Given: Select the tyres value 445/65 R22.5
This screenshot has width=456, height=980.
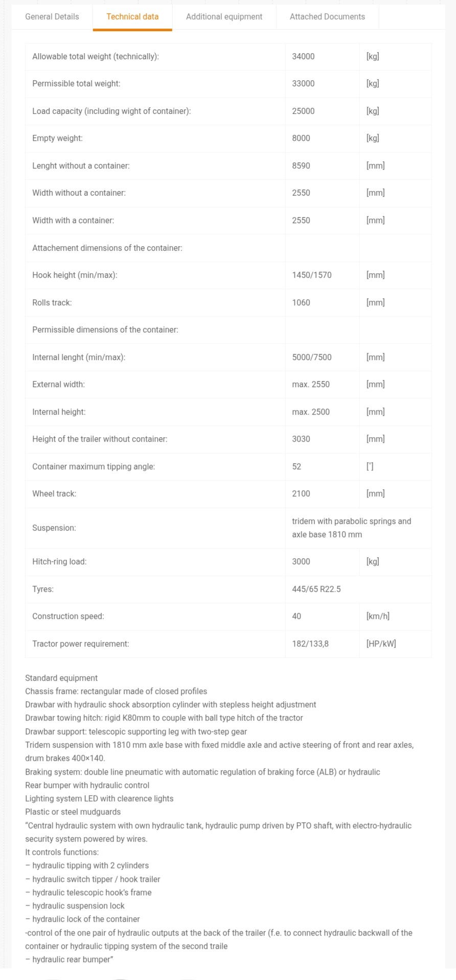Looking at the screenshot, I should 316,589.
